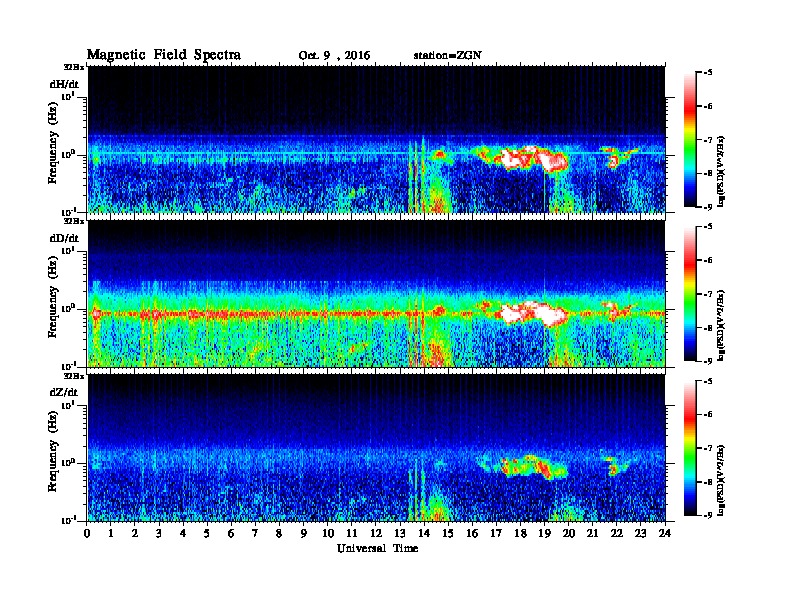The height and width of the screenshot is (612, 792).
Task: Click the "Oct. 9, 2016" date text
Action: click(334, 56)
